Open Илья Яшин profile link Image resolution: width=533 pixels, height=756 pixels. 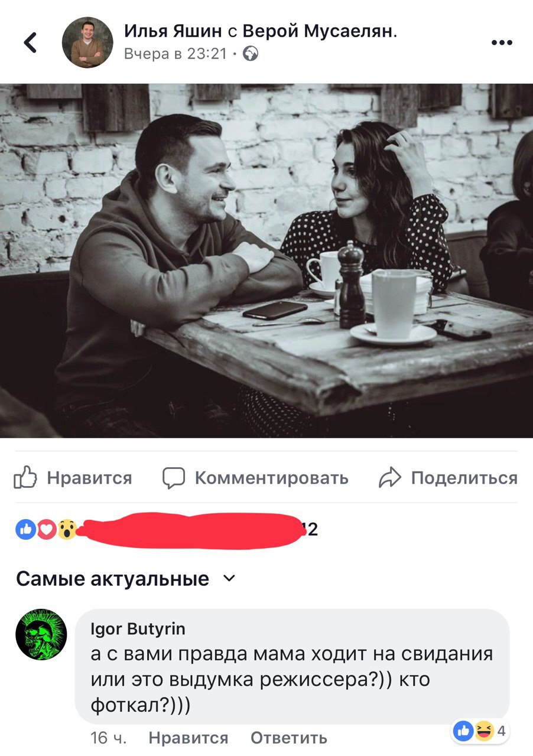tap(173, 31)
